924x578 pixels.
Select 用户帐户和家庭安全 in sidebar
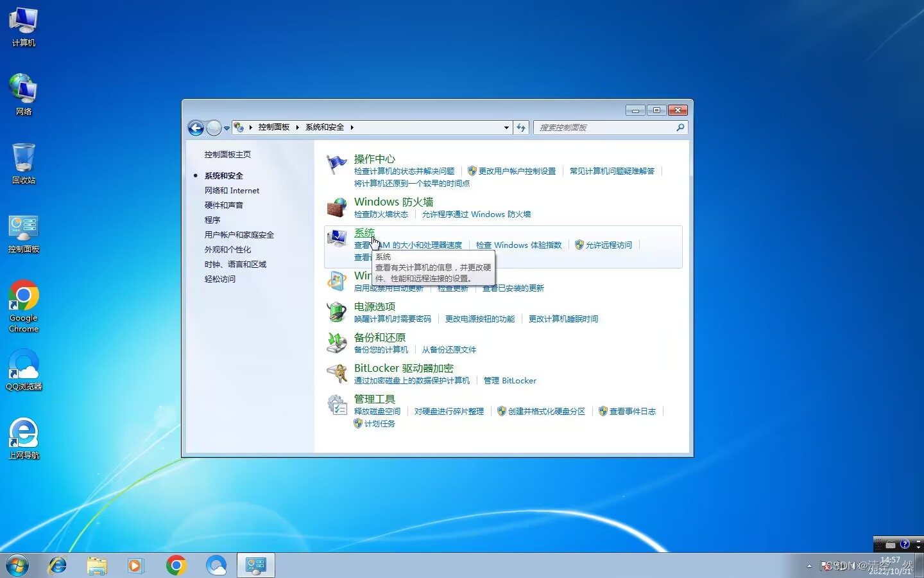pos(239,234)
